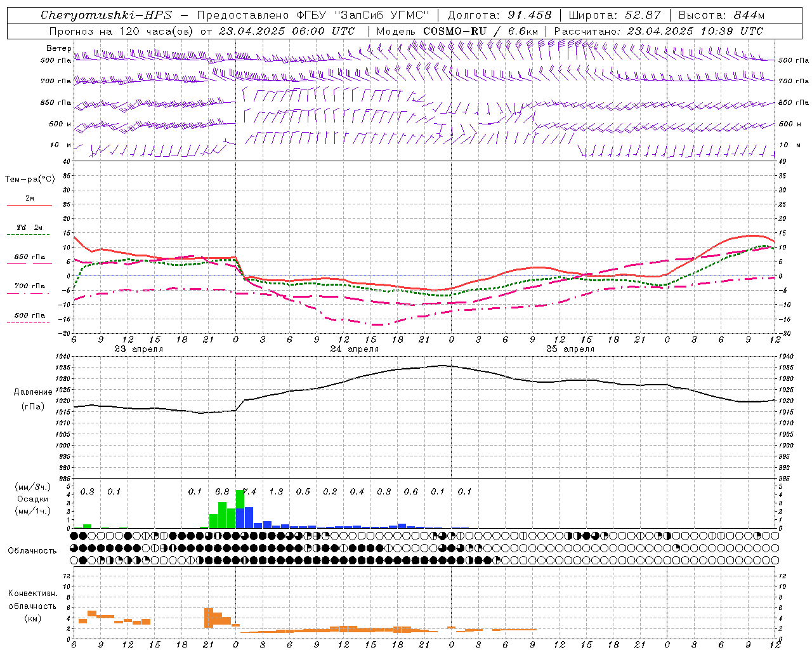Click the 0.2 precipitation total value
Screen dimensions: 812x650
(x=330, y=492)
